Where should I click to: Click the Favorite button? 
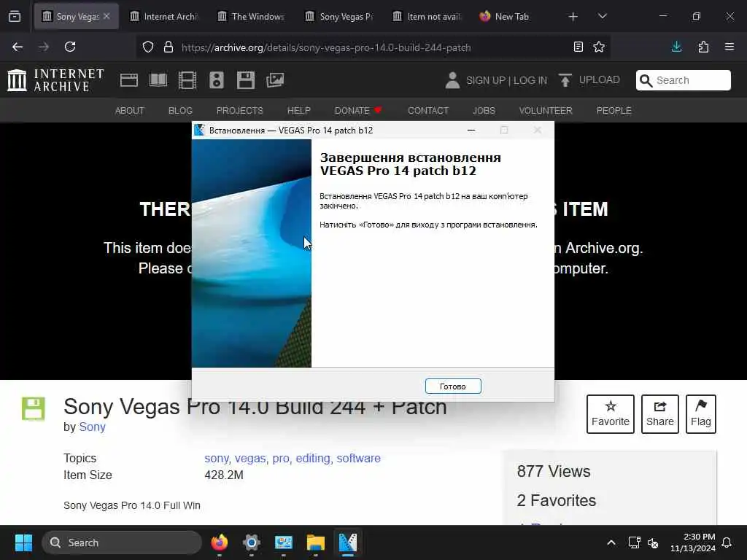(x=611, y=414)
